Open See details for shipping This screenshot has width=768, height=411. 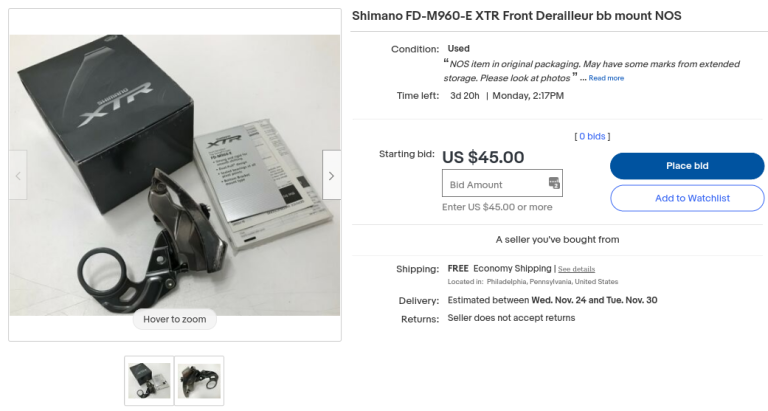point(576,269)
